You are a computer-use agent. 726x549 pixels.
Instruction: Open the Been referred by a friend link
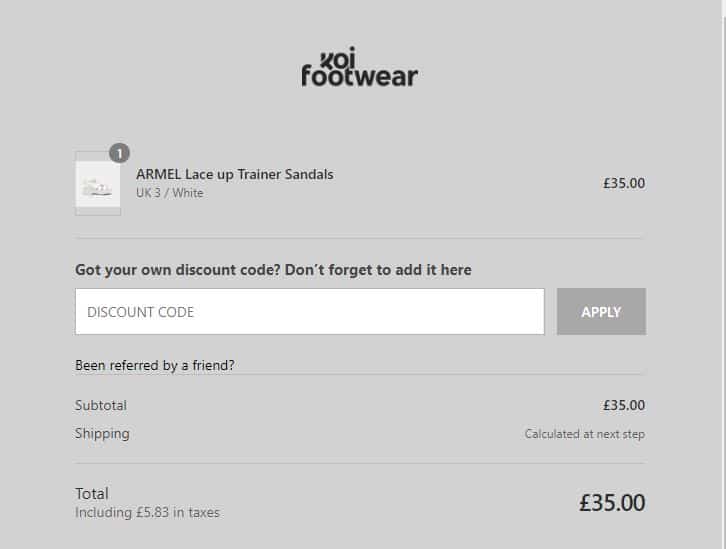click(x=155, y=365)
